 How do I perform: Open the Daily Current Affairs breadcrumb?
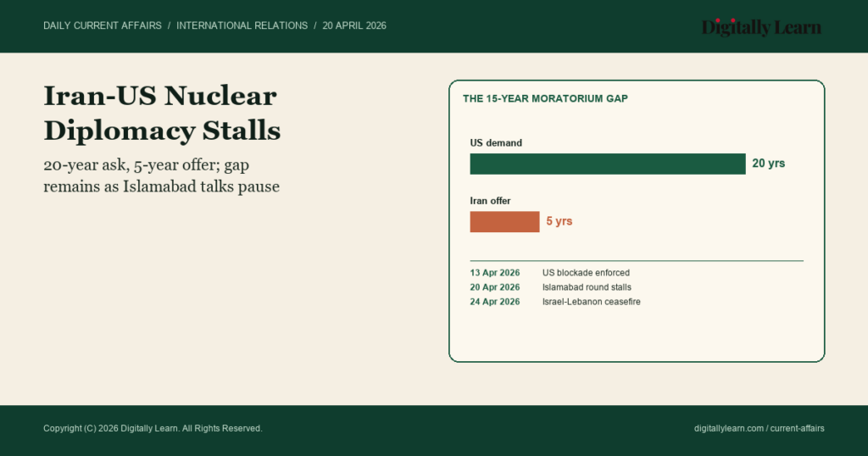pos(103,25)
